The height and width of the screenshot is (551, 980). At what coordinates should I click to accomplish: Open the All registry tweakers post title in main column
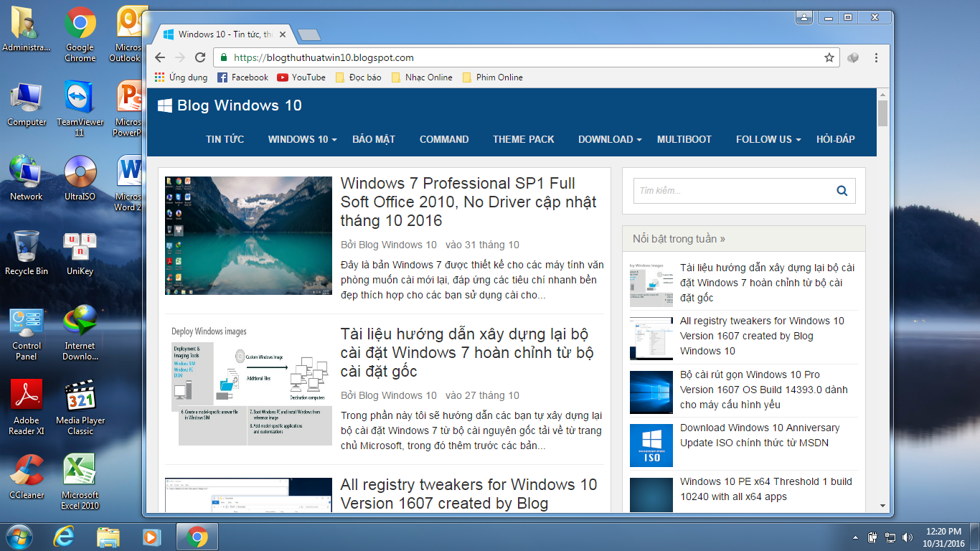[x=468, y=494]
